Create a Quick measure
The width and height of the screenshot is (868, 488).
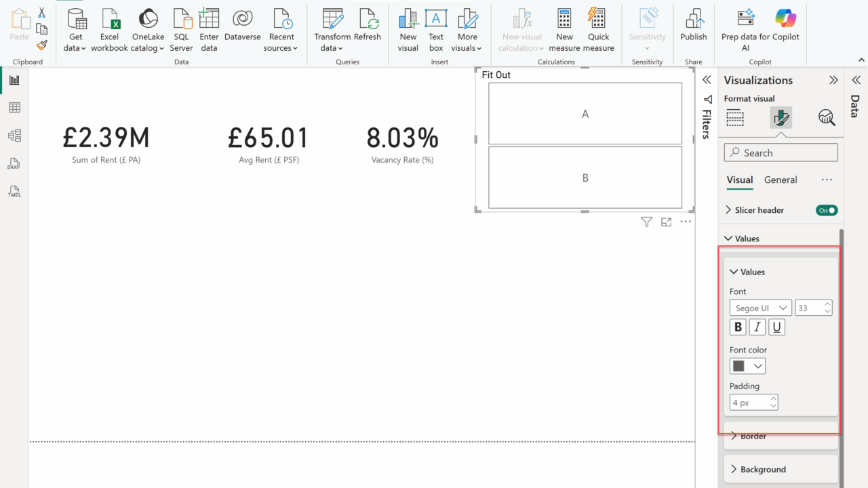[x=598, y=30]
